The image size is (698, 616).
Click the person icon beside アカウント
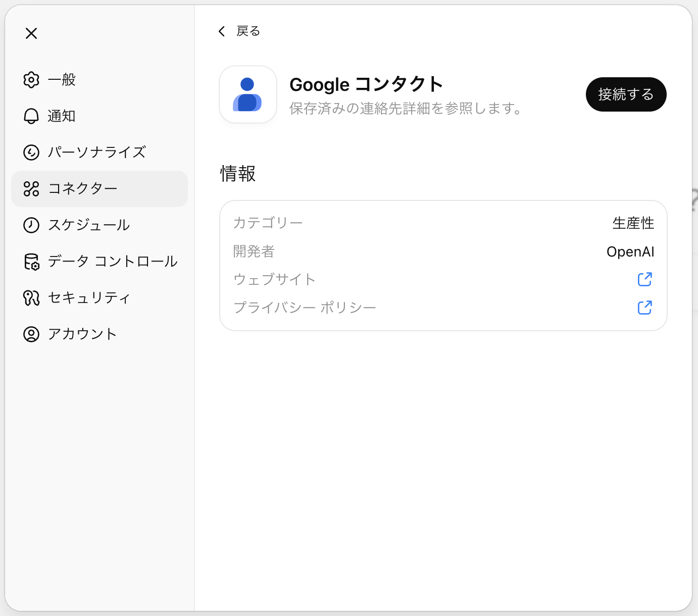pos(31,334)
